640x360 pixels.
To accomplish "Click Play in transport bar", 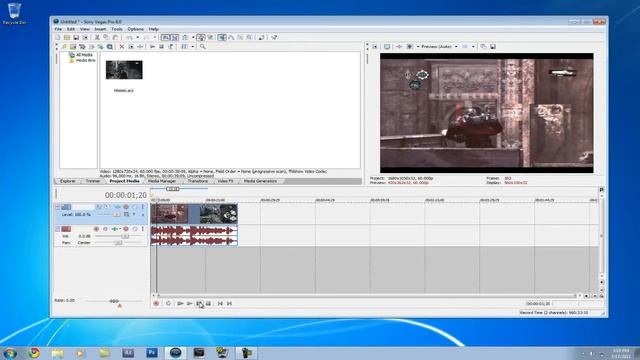I will 189,303.
